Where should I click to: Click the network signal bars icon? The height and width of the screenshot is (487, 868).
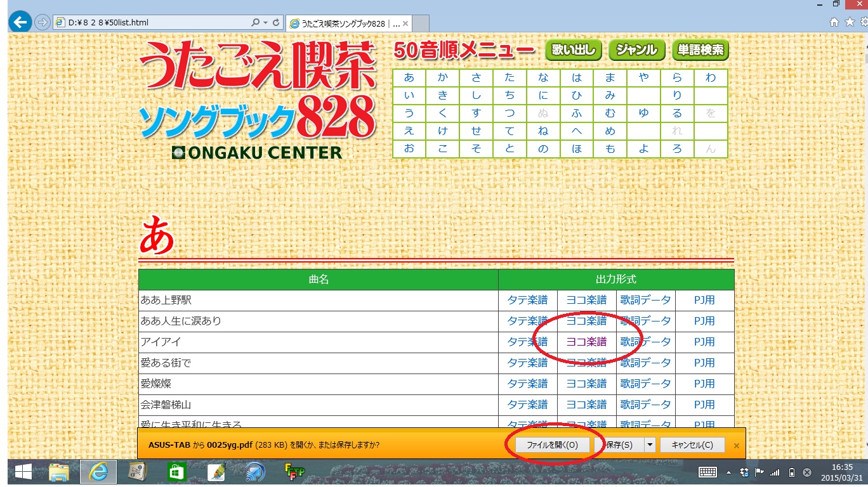[774, 472]
